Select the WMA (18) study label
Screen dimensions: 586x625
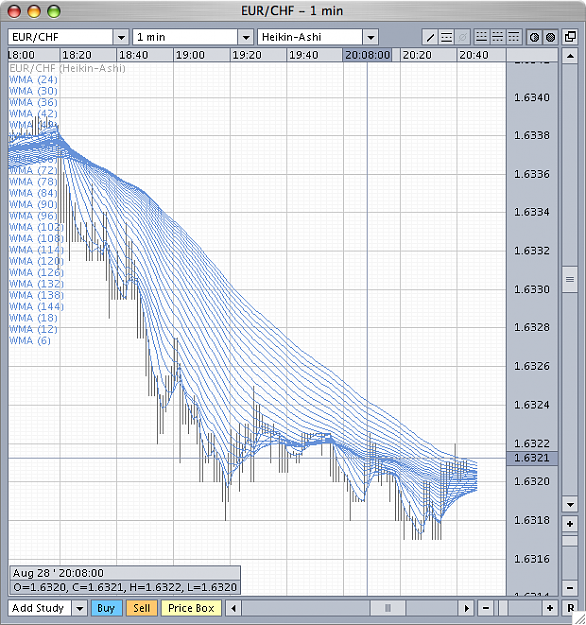point(33,318)
